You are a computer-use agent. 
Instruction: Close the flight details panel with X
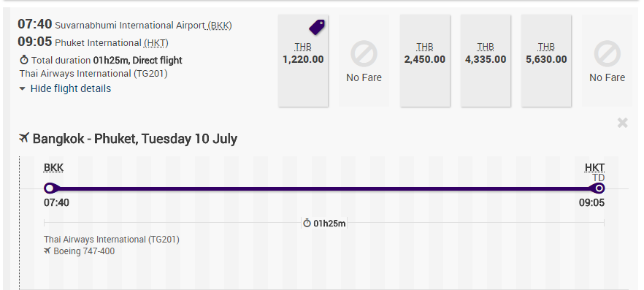(622, 123)
